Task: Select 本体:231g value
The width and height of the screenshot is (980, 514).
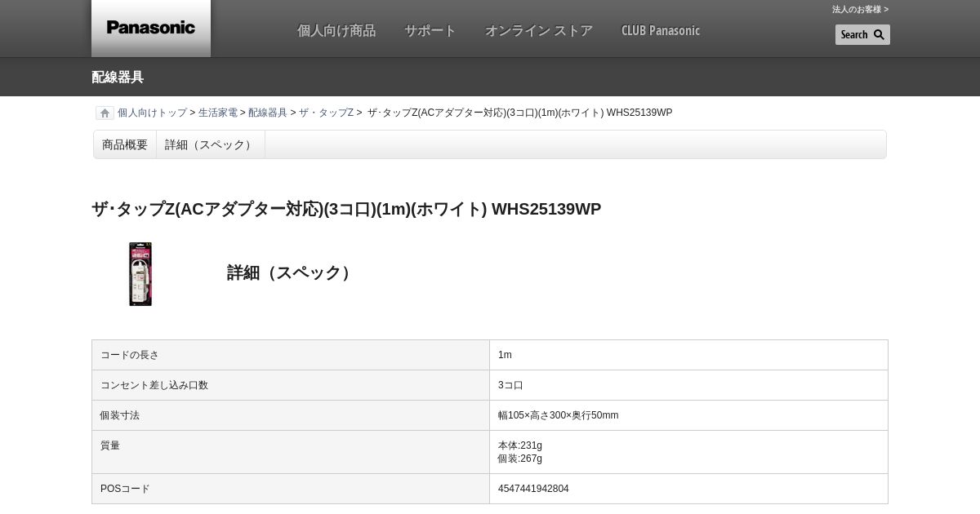Action: click(x=520, y=445)
